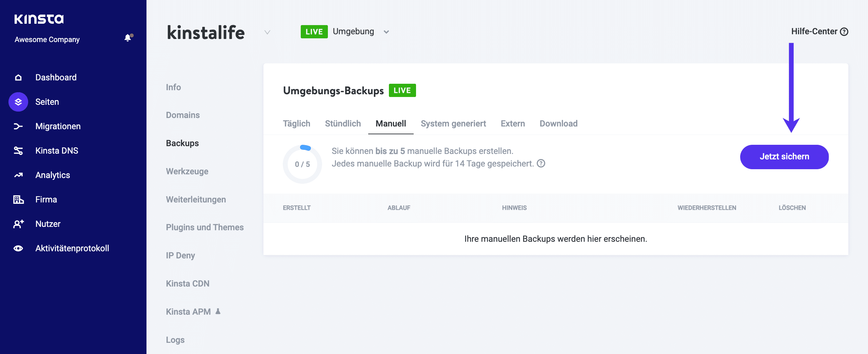Open Analytics from the sidebar

(x=18, y=175)
